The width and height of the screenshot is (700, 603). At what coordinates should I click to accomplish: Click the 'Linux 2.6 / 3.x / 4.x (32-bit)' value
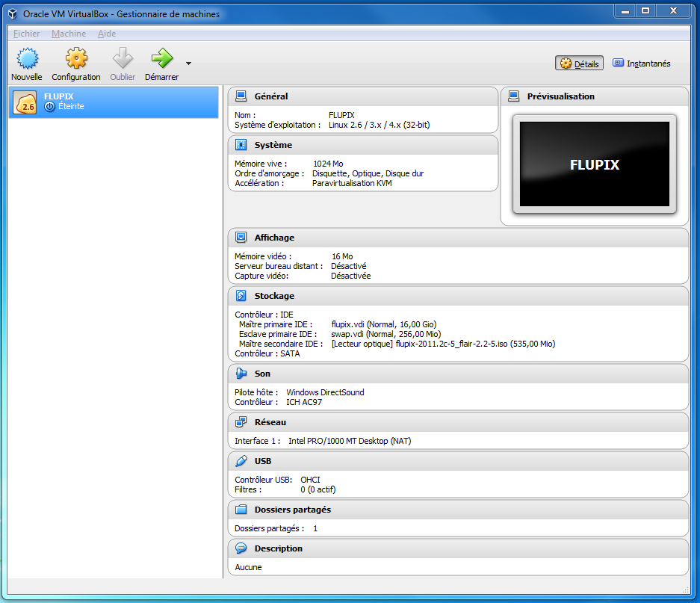coord(379,125)
